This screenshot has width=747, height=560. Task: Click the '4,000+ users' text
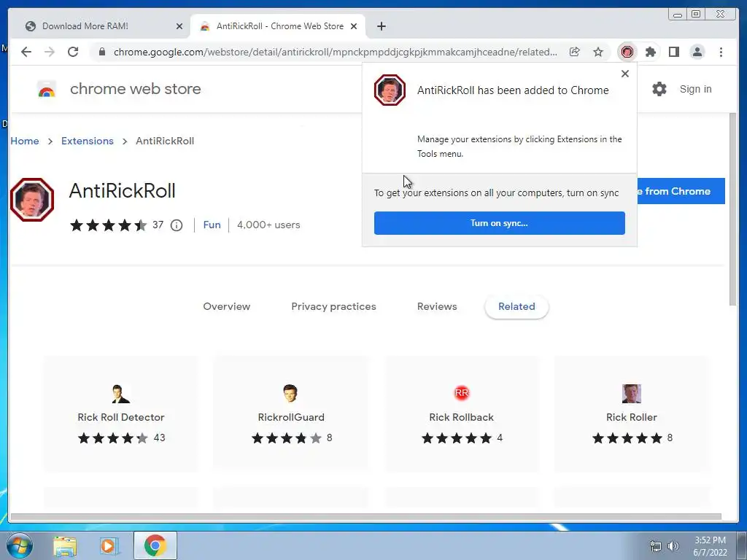coord(268,225)
